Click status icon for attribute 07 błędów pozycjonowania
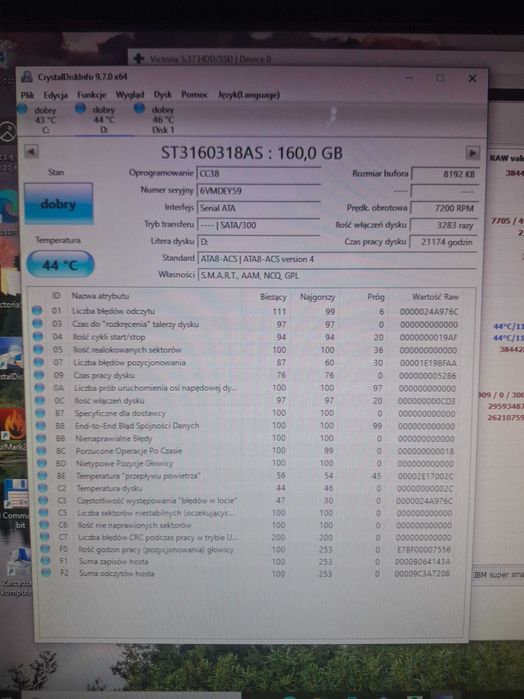 (x=39, y=362)
